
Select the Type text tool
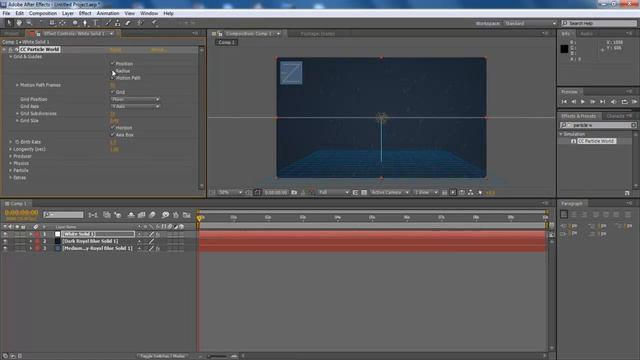(x=96, y=23)
